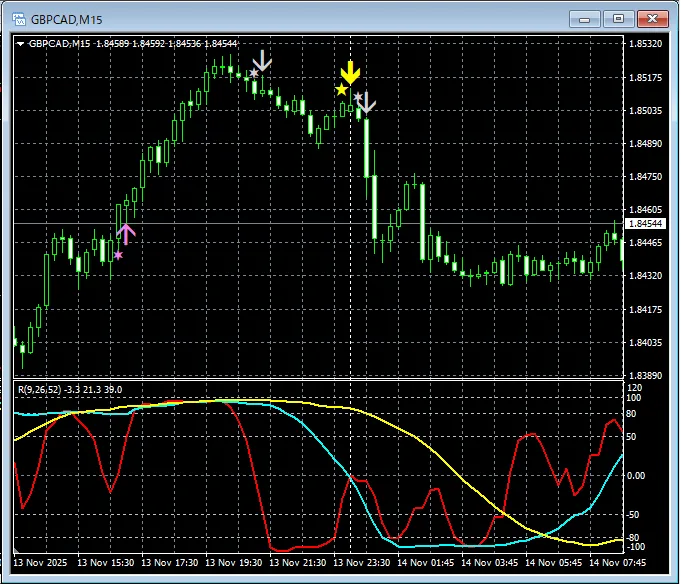The width and height of the screenshot is (681, 584).
Task: Select the pink star buy marker
Action: point(118,255)
